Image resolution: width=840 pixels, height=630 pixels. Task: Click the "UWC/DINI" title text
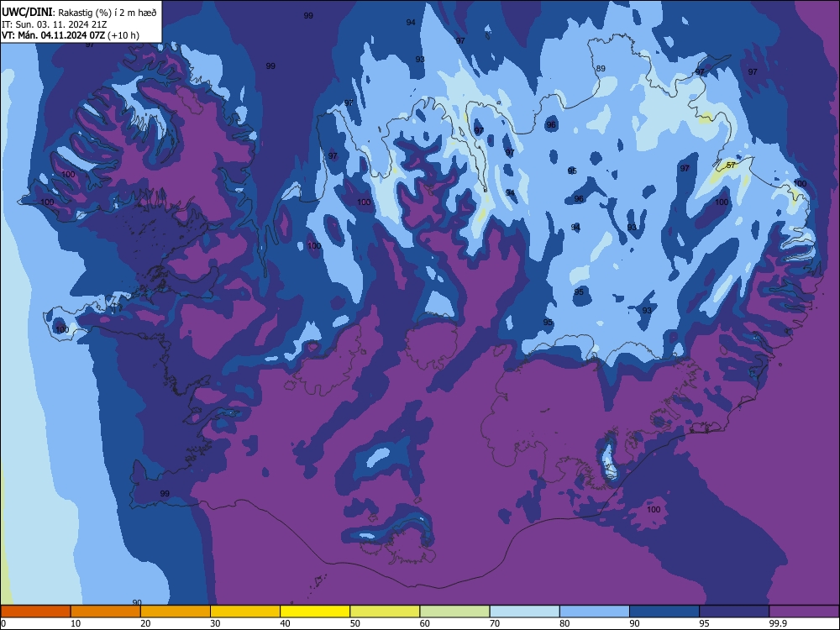pyautogui.click(x=27, y=13)
